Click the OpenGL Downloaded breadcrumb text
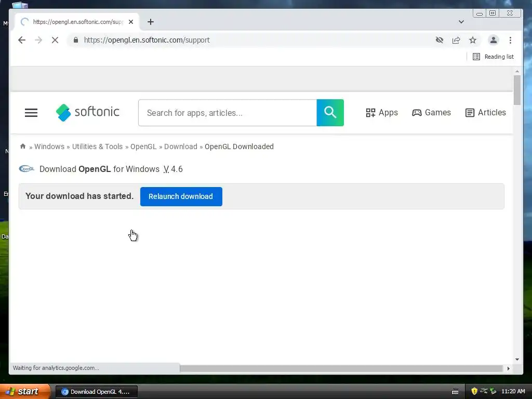The image size is (532, 399). 239,147
